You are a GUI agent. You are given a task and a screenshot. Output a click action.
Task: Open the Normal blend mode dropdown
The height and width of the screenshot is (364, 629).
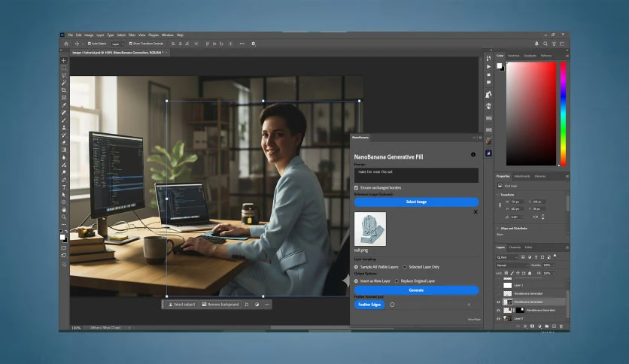(512, 265)
